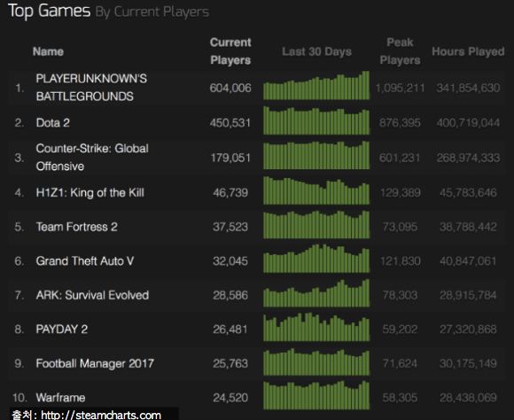
Task: Click the Name column header
Action: pos(48,51)
